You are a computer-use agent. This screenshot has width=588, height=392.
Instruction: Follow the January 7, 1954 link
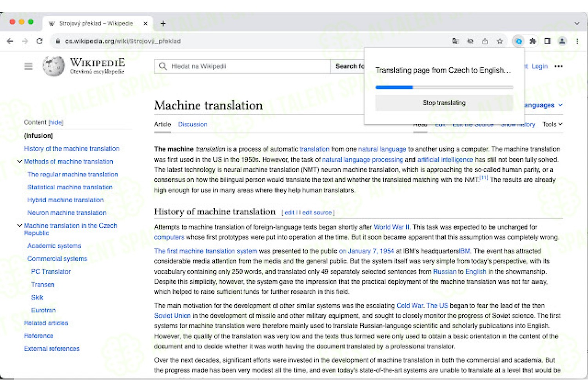[366, 251]
